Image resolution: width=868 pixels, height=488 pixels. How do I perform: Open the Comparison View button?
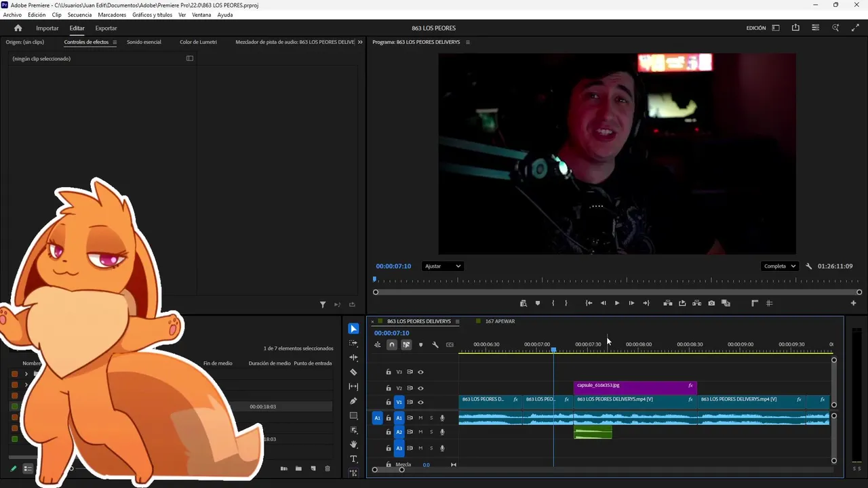point(726,303)
